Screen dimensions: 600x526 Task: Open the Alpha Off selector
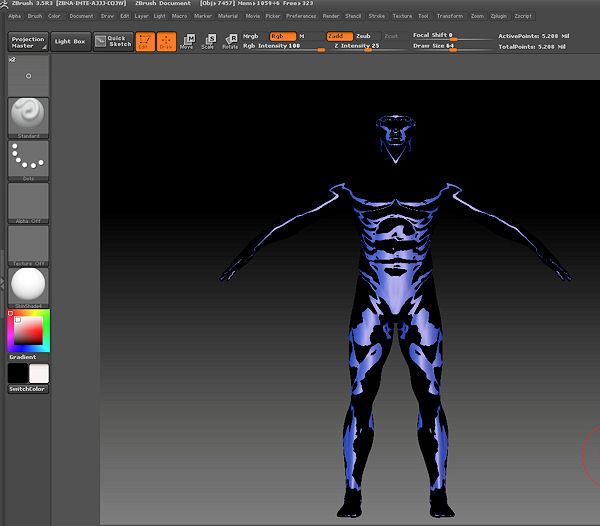tap(28, 203)
